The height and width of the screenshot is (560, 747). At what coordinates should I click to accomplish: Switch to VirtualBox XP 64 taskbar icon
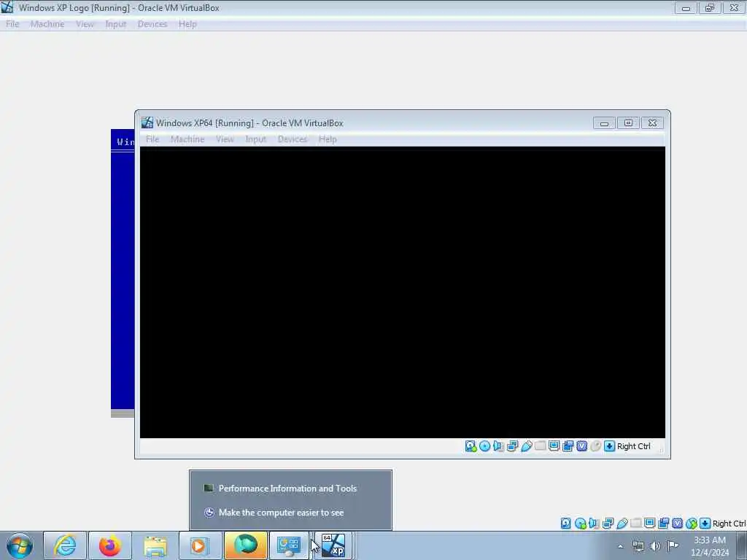point(333,545)
